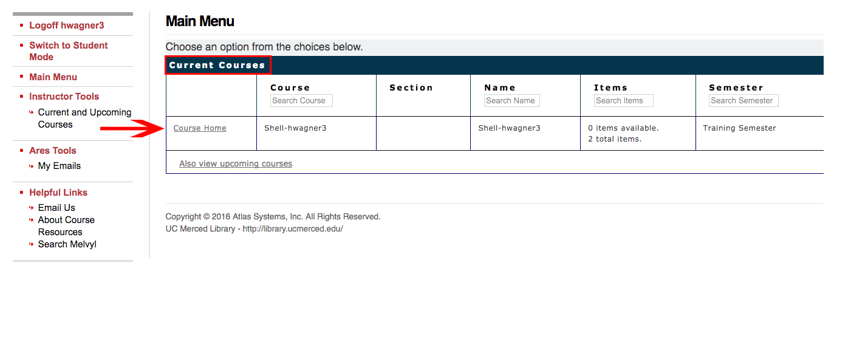Screen dimensions: 868x344
Task: Select the Ares Tools sidebar heading
Action: pos(53,151)
